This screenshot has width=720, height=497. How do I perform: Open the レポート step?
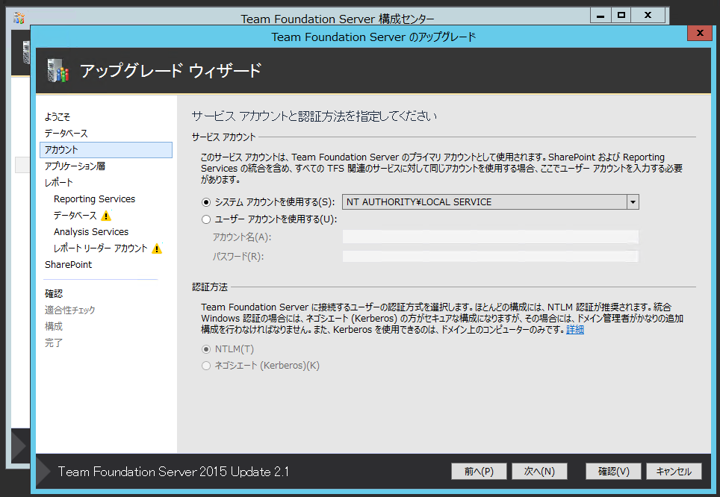59,183
